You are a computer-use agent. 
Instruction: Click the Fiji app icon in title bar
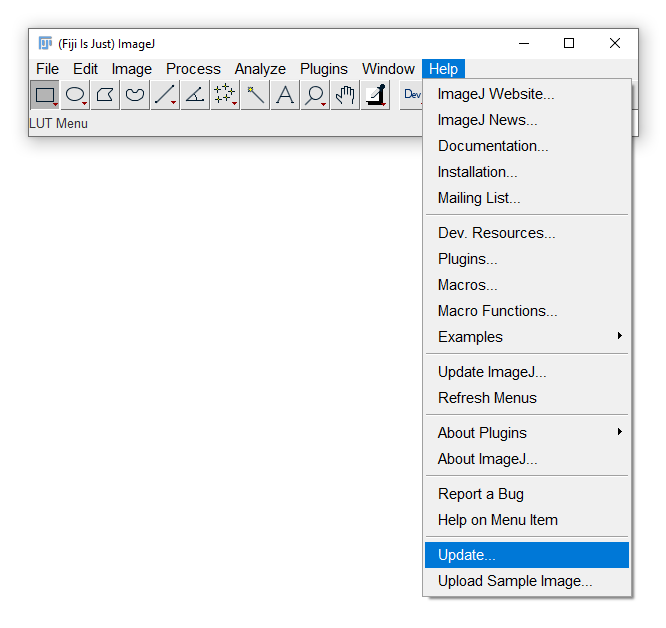pyautogui.click(x=45, y=43)
